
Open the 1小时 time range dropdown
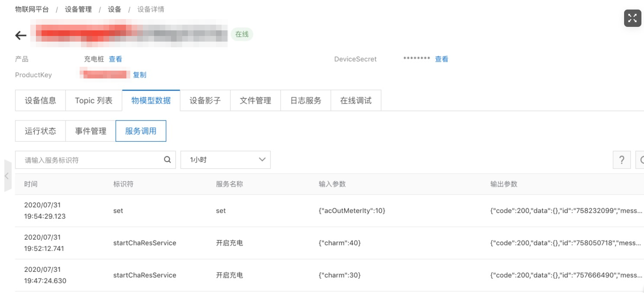click(x=225, y=160)
